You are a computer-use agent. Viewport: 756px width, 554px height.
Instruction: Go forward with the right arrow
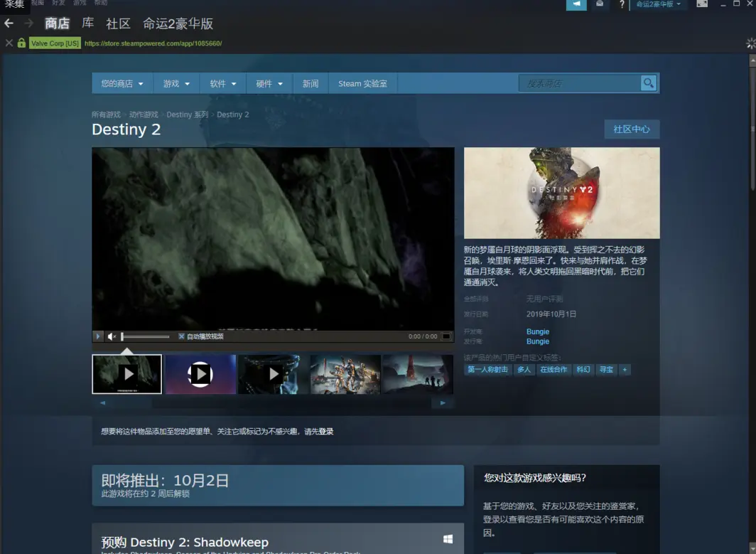click(29, 23)
